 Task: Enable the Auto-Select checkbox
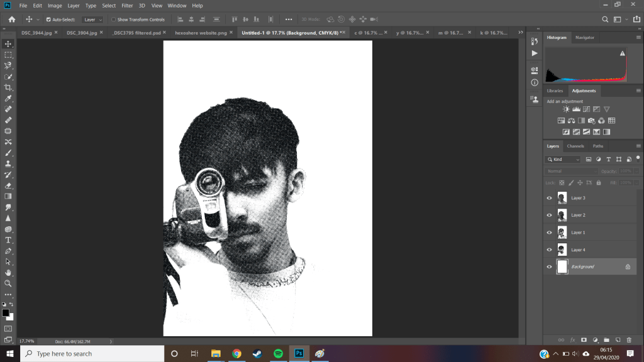tap(48, 19)
